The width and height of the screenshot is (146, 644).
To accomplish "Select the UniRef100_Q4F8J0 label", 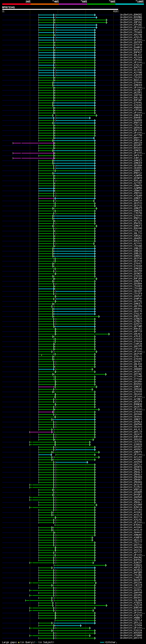I will coord(131,156).
